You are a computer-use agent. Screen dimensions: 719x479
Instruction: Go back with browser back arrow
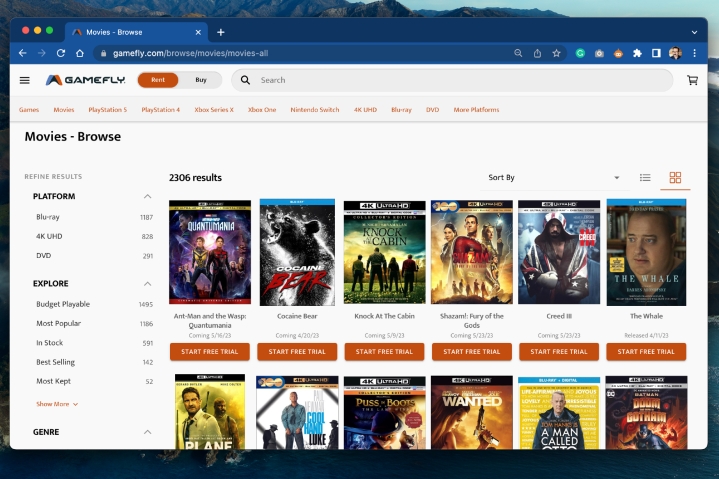[22, 53]
